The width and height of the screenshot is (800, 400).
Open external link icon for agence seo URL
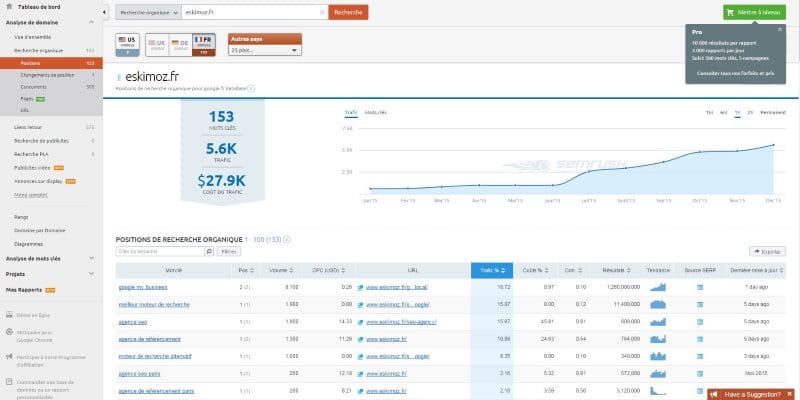pos(361,322)
